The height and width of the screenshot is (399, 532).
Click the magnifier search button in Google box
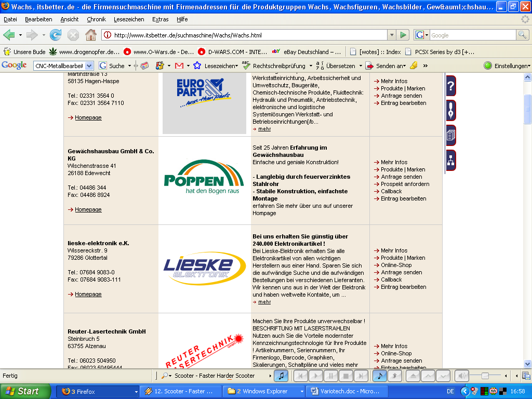pyautogui.click(x=522, y=35)
